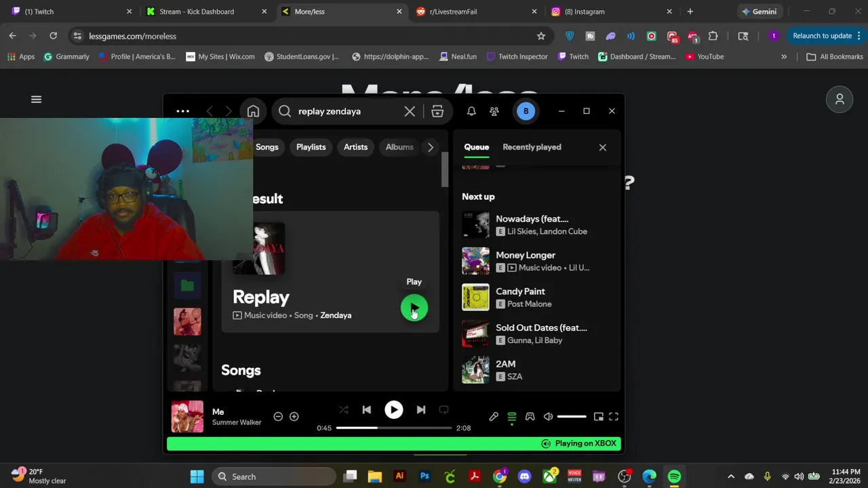
Task: Adjust the Spotify volume slider
Action: [x=572, y=417]
